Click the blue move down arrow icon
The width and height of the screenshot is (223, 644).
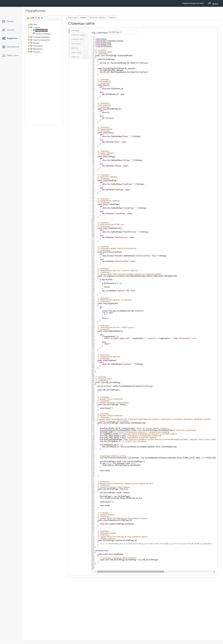coord(42,18)
